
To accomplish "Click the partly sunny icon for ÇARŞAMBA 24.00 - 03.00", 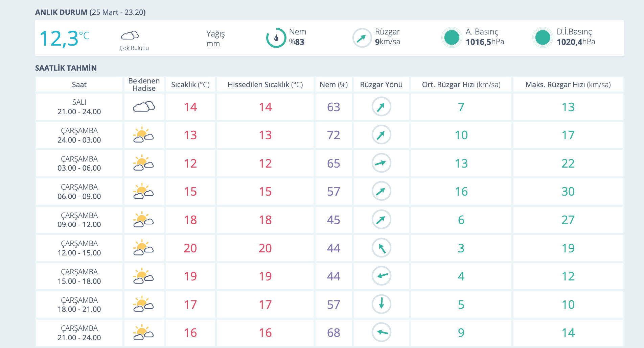I will point(143,135).
